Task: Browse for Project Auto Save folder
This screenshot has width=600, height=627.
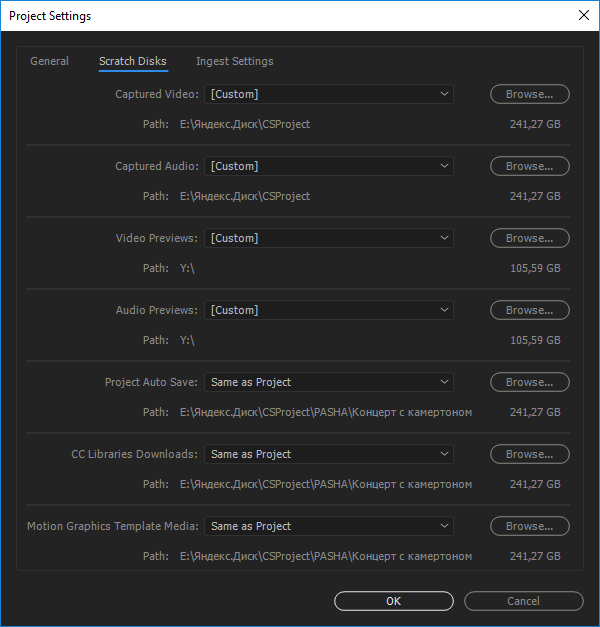Action: [x=530, y=382]
